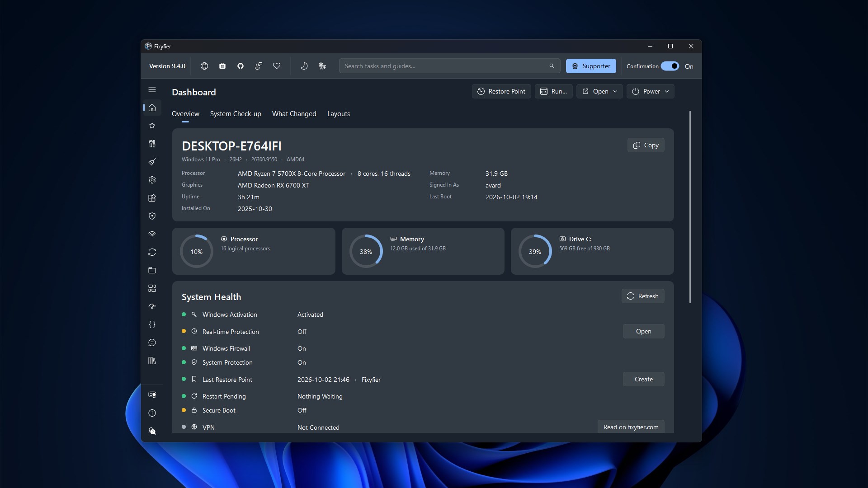Click the Drive C: 39% usage gauge
This screenshot has width=868, height=488.
click(x=535, y=251)
